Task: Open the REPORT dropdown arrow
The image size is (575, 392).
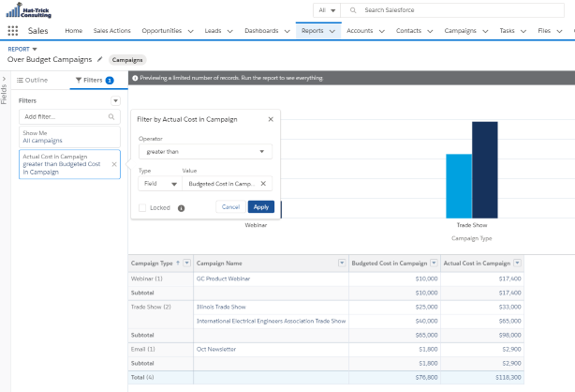Action: 35,49
